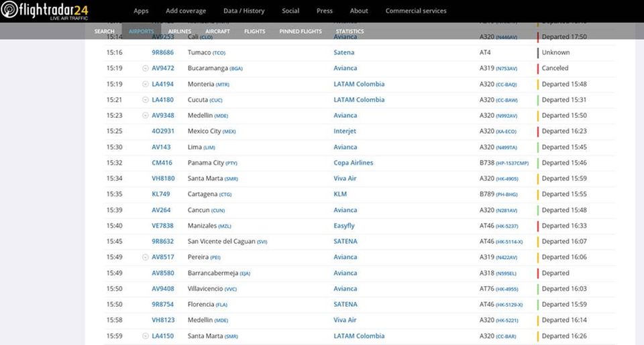The width and height of the screenshot is (644, 345).
Task: Switch to the Pinned Flights tab
Action: [x=300, y=31]
